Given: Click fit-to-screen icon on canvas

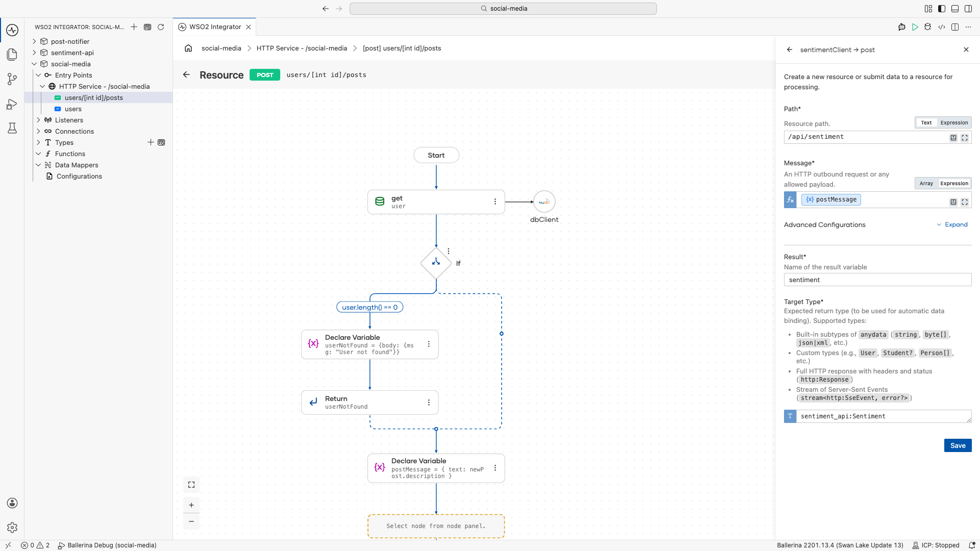Looking at the screenshot, I should 191,485.
